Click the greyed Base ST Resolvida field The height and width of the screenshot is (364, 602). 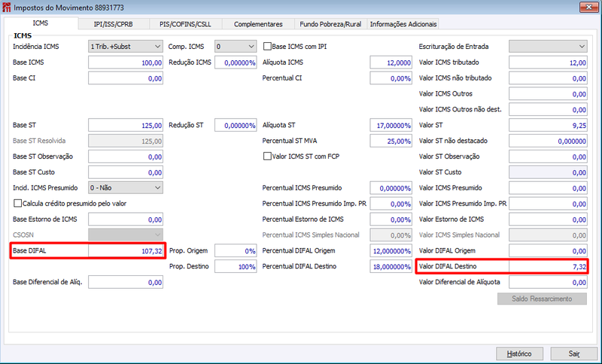point(126,141)
